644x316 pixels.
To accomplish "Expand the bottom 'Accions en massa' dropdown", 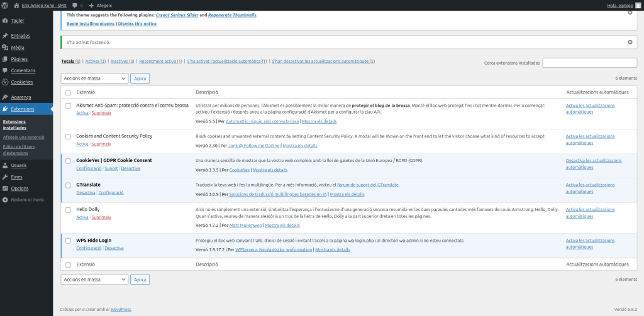I will pos(94,280).
